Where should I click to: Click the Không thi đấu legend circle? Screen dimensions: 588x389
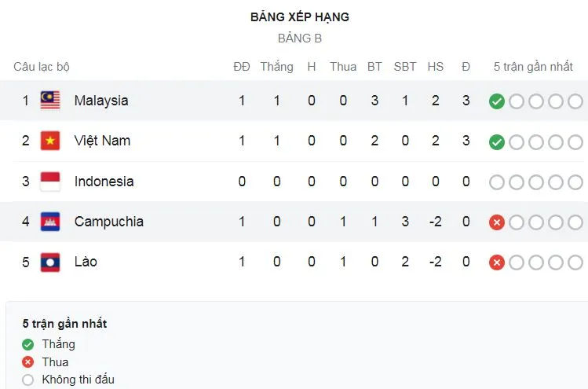pyautogui.click(x=28, y=380)
